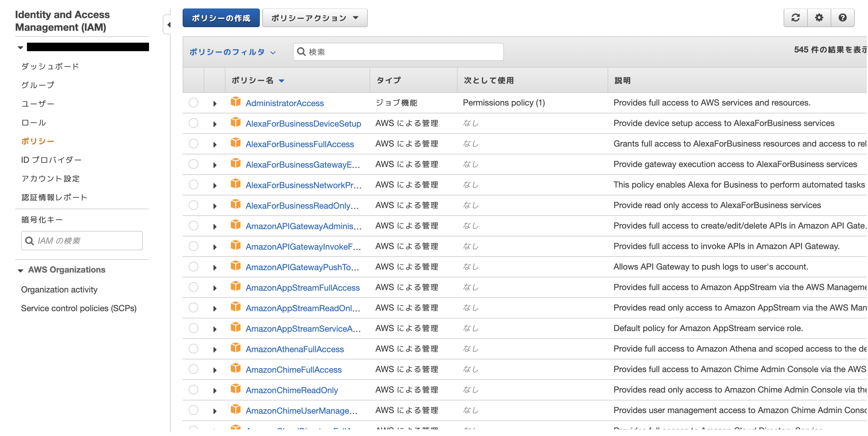Image resolution: width=868 pixels, height=436 pixels.
Task: Select the AmazonAppStreamFullAccess radio button
Action: tap(193, 287)
